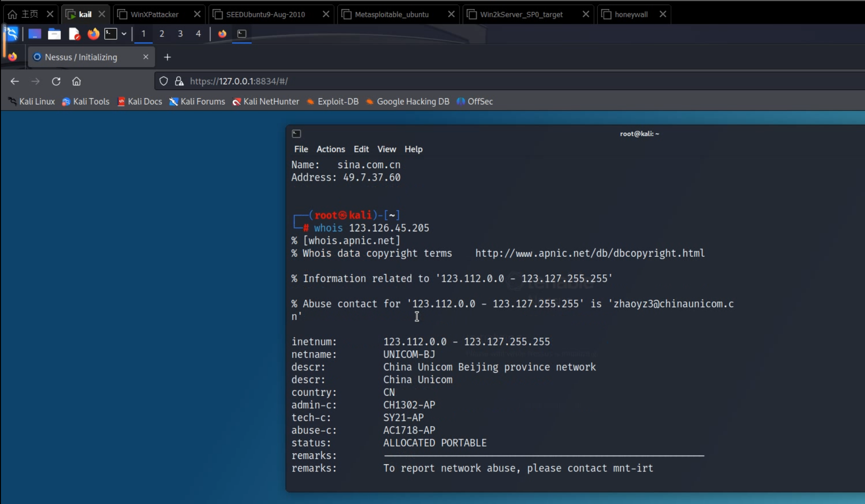Click the admin-c value CH1302-AP
Viewport: 865px width, 504px height.
tap(409, 405)
